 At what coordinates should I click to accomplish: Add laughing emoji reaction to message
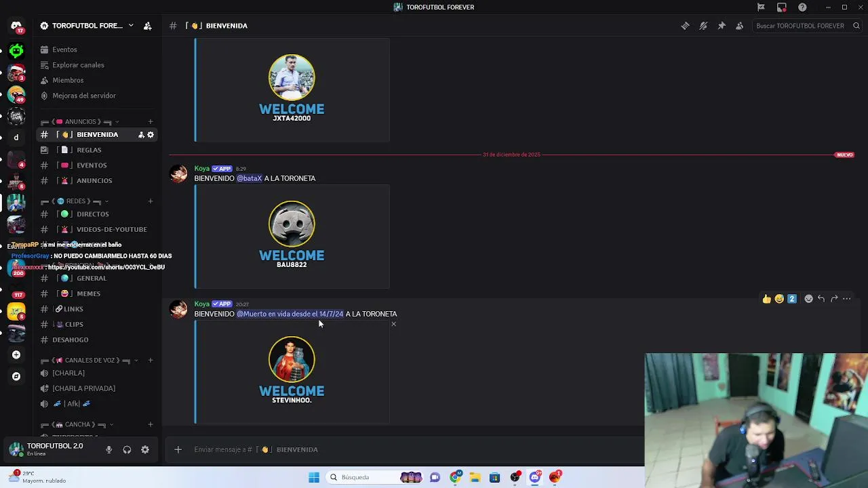coord(779,299)
